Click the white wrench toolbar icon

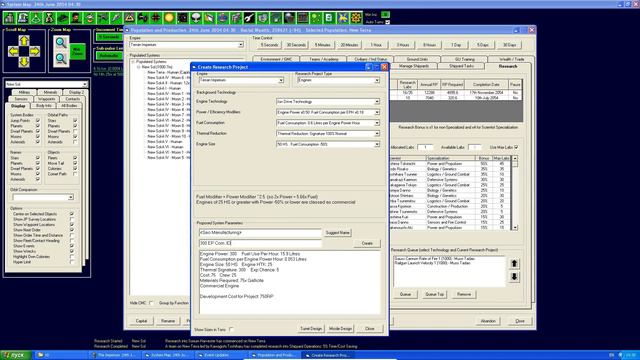[249, 18]
